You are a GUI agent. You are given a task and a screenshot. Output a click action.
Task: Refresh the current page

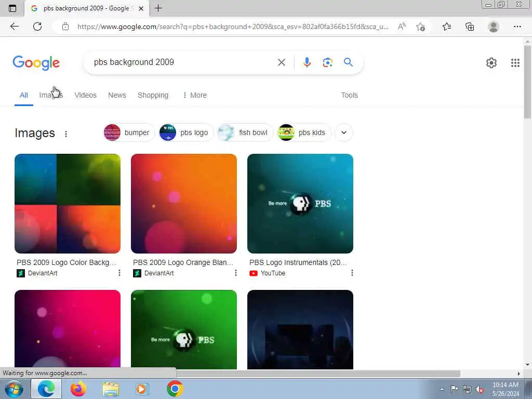pos(37,26)
